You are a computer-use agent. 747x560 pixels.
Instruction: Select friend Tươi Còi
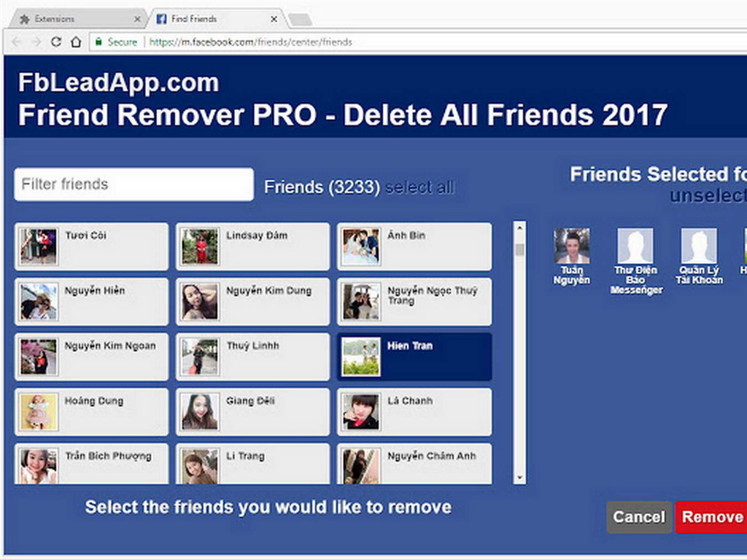(91, 246)
